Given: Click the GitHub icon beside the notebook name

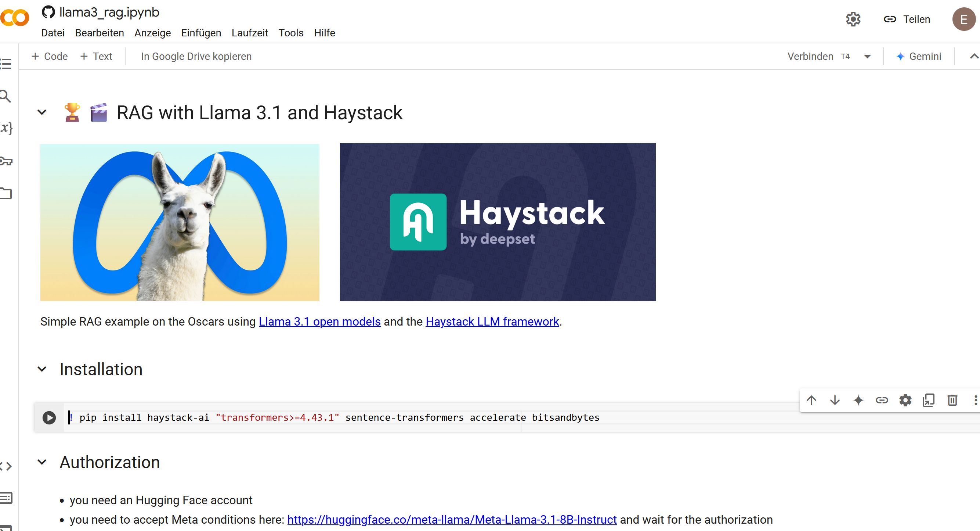Looking at the screenshot, I should point(48,12).
